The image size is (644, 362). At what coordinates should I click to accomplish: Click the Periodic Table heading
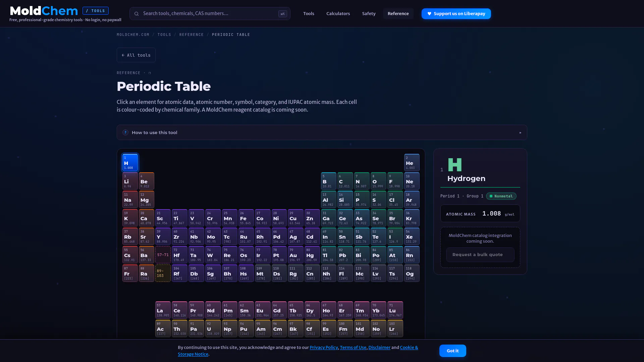click(x=164, y=86)
